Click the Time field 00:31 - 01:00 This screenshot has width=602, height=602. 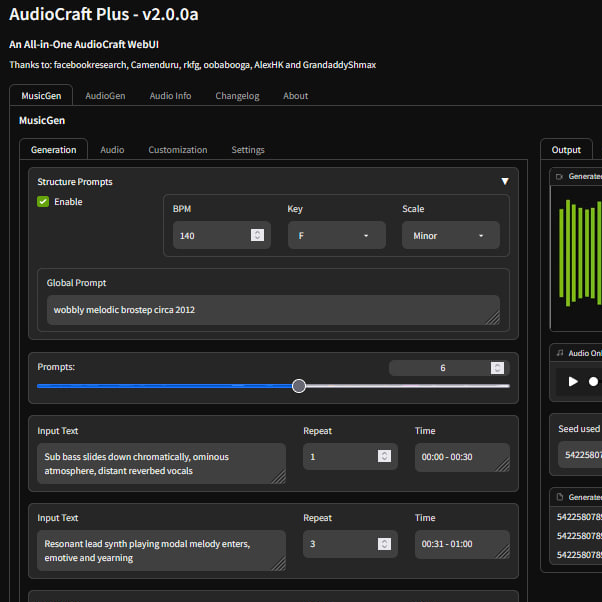click(462, 544)
